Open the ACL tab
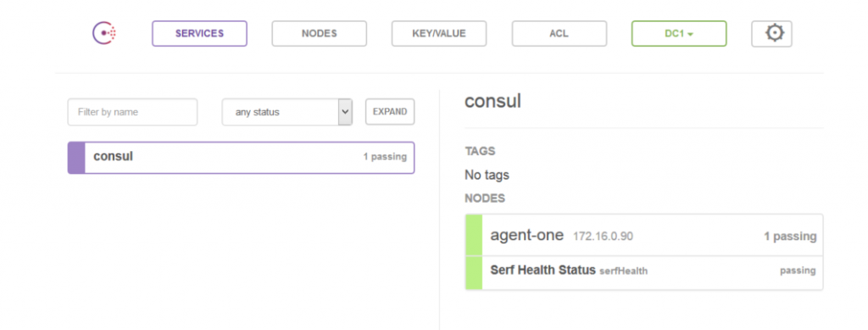868x330 pixels. pos(559,34)
